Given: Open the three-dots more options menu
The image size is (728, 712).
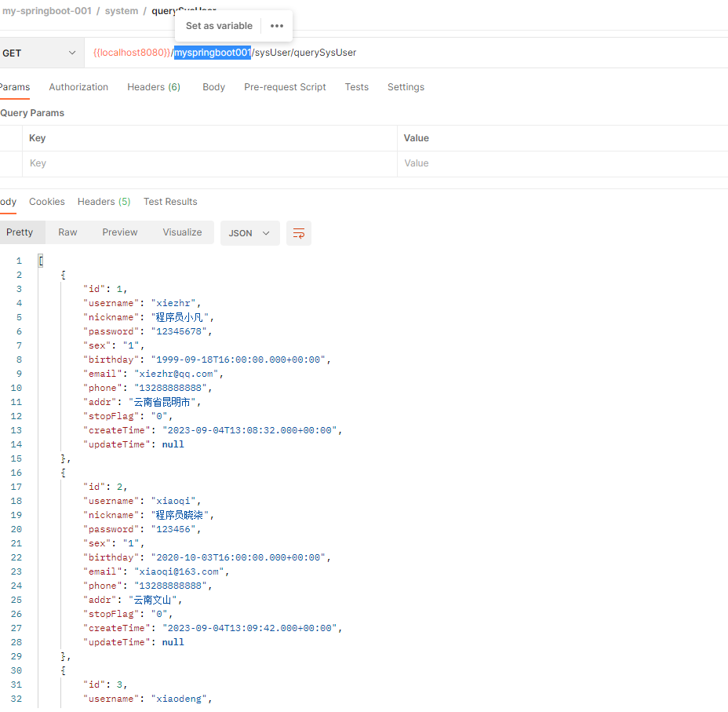Looking at the screenshot, I should coord(276,26).
